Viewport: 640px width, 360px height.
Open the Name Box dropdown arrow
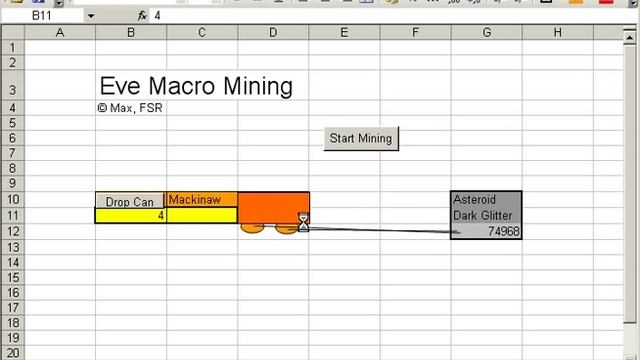coord(91,16)
